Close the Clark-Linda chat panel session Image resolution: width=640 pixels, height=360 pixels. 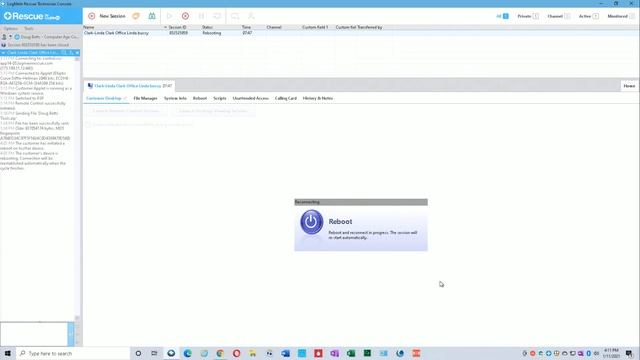pyautogui.click(x=77, y=53)
